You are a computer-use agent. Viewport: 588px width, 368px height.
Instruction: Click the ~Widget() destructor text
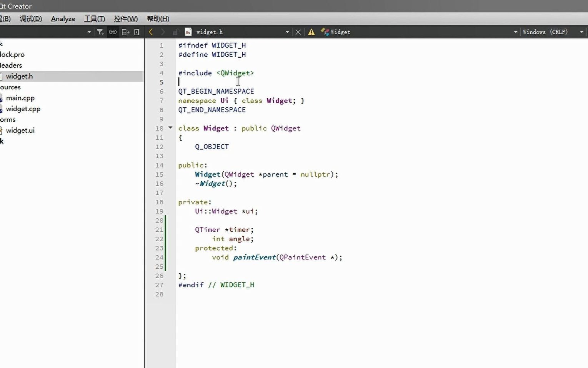216,184
